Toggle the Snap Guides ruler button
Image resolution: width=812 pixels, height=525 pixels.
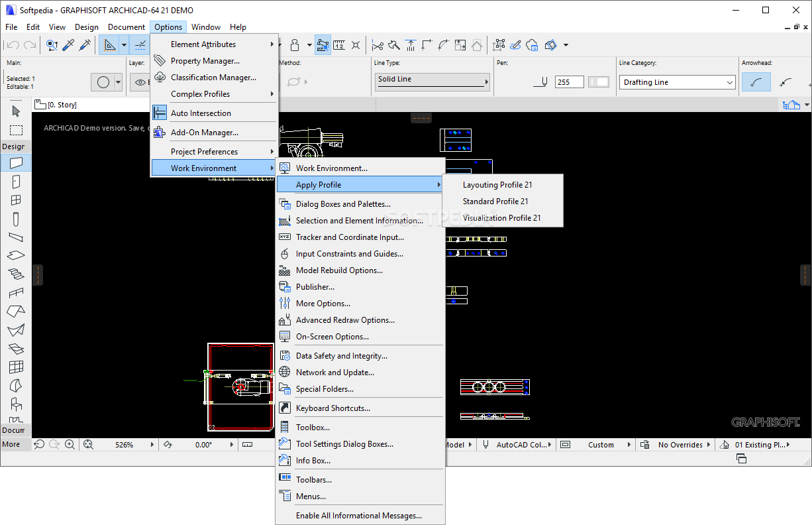[339, 45]
